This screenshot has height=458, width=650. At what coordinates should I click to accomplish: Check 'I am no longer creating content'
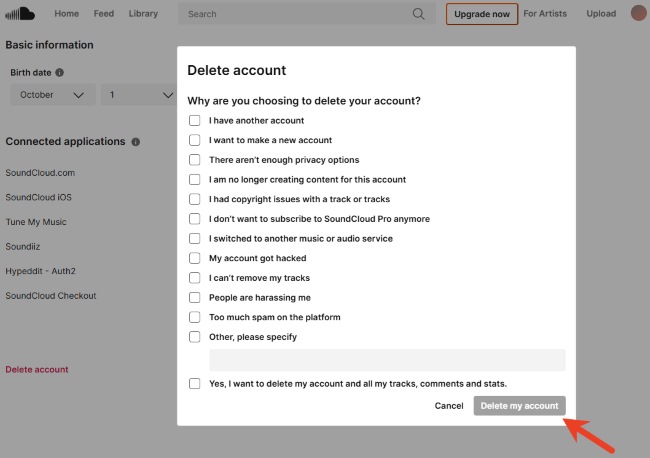click(194, 179)
